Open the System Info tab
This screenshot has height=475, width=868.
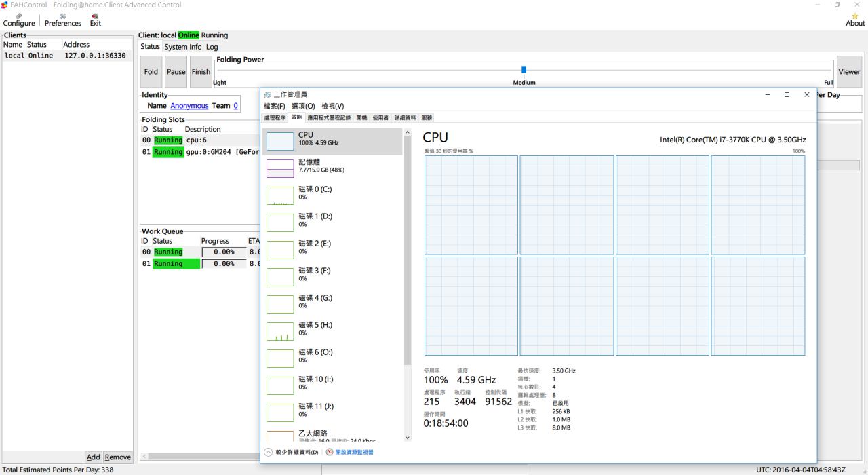click(x=183, y=47)
